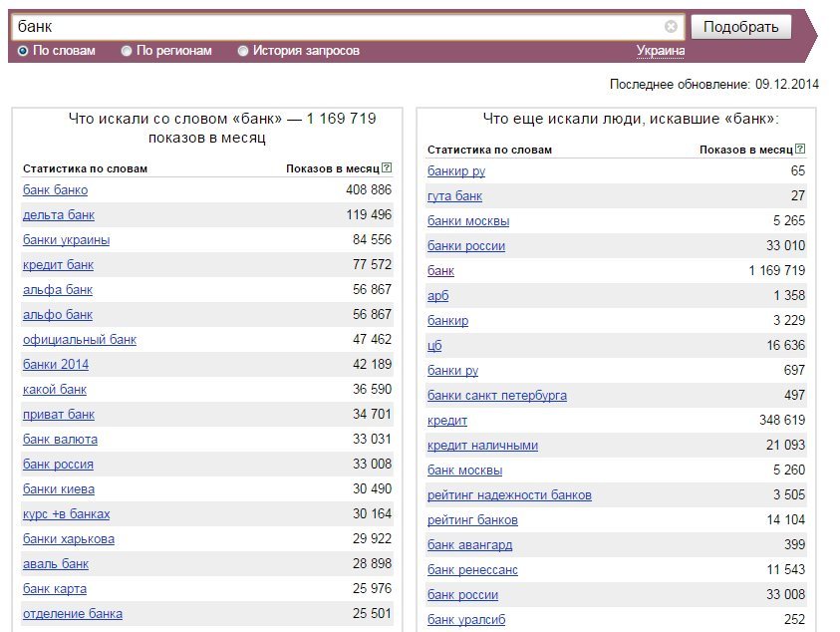The image size is (840, 632).
Task: Open the 'приват банк' keyword link
Action: tap(59, 415)
